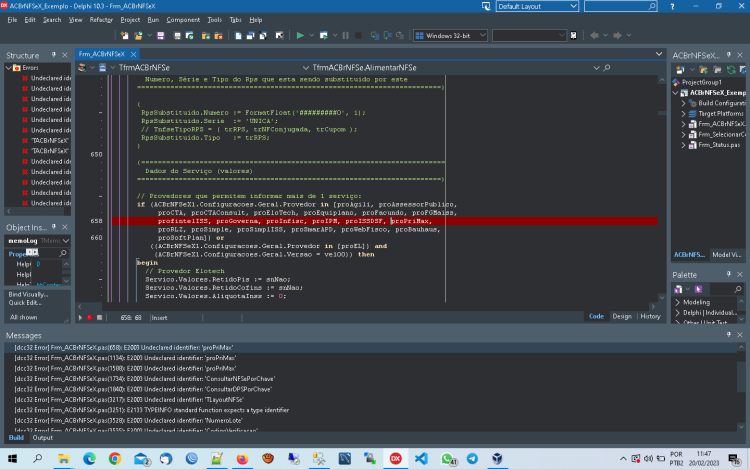Expand the Target Platforms node
Viewport: 750px width, 469px height.
(x=684, y=114)
